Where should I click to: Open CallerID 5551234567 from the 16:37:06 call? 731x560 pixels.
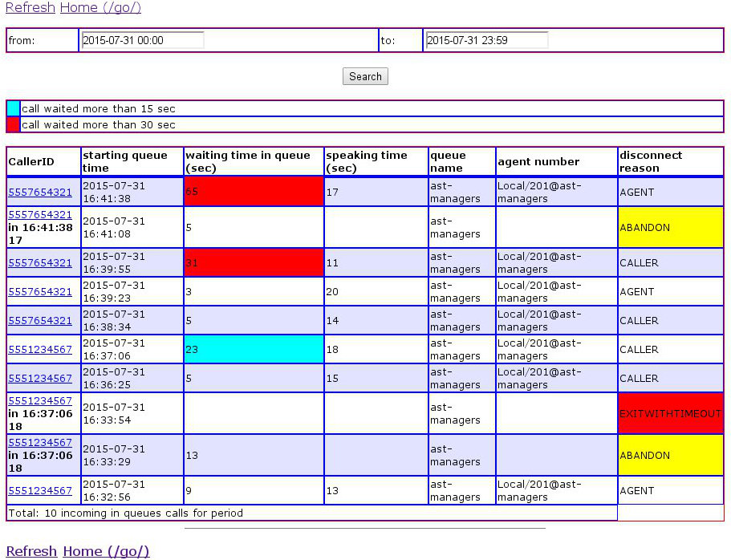(x=40, y=350)
